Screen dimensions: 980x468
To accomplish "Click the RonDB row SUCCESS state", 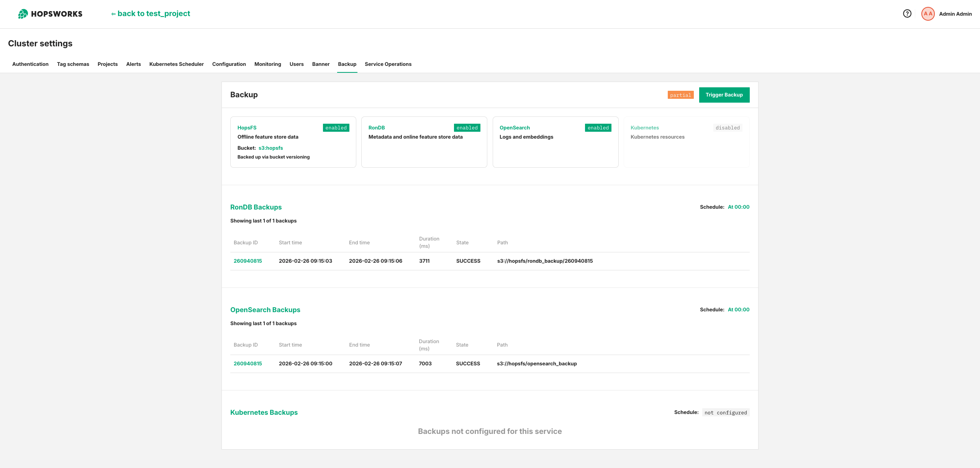I will (468, 261).
